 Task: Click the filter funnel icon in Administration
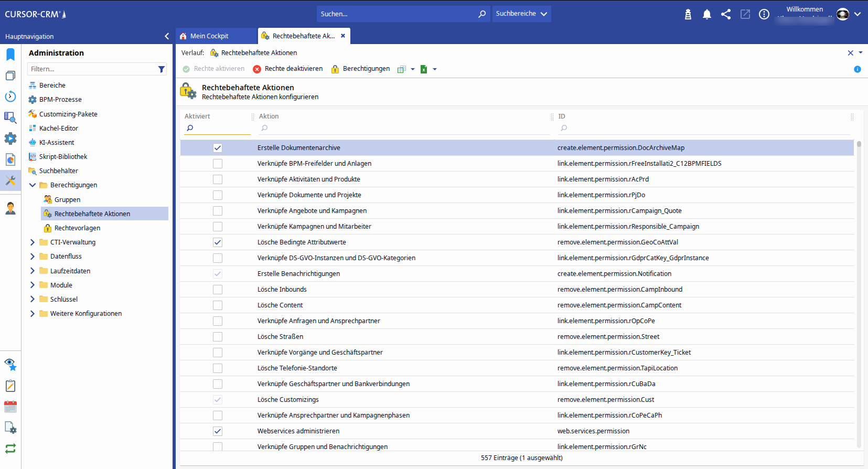click(162, 69)
